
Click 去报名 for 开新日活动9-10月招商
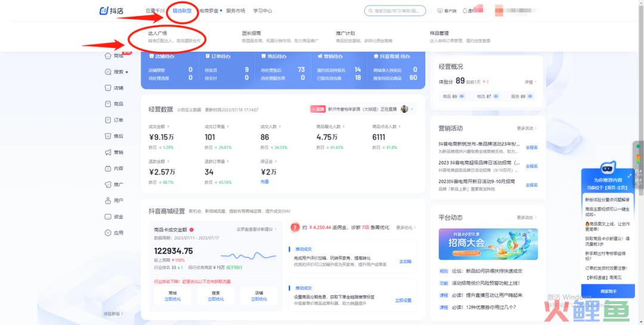531,185
